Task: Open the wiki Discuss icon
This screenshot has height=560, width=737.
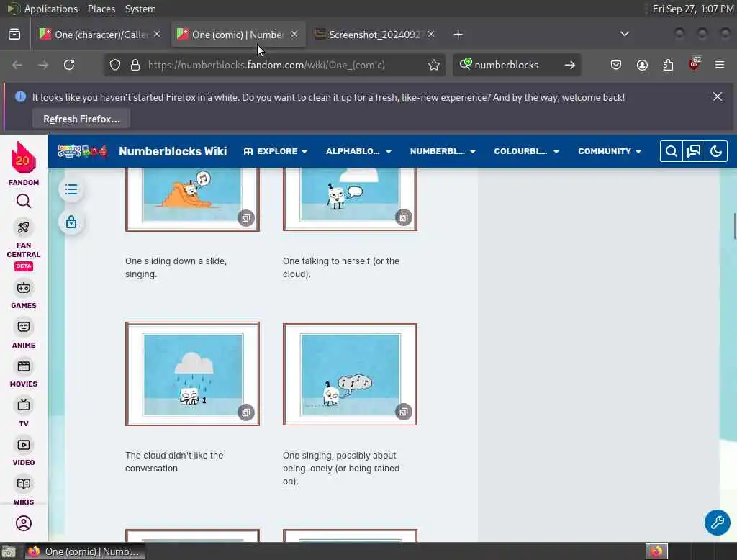Action: (694, 151)
